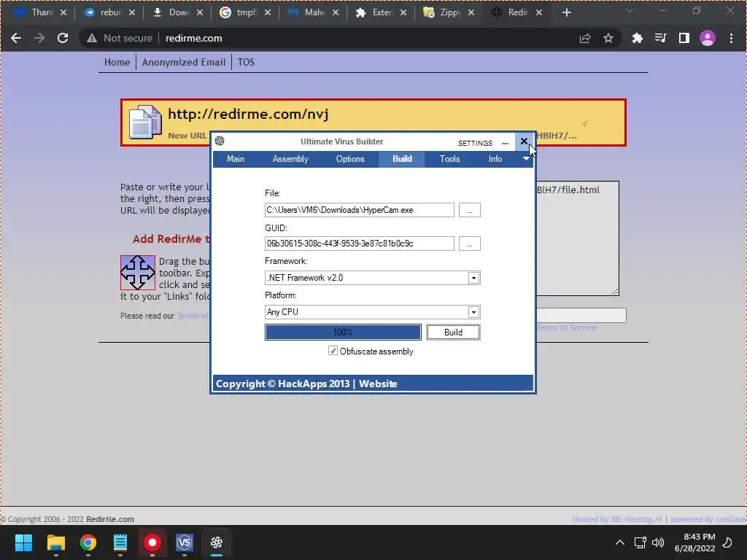
Task: Open the VS app icon on the taskbar
Action: tap(185, 542)
